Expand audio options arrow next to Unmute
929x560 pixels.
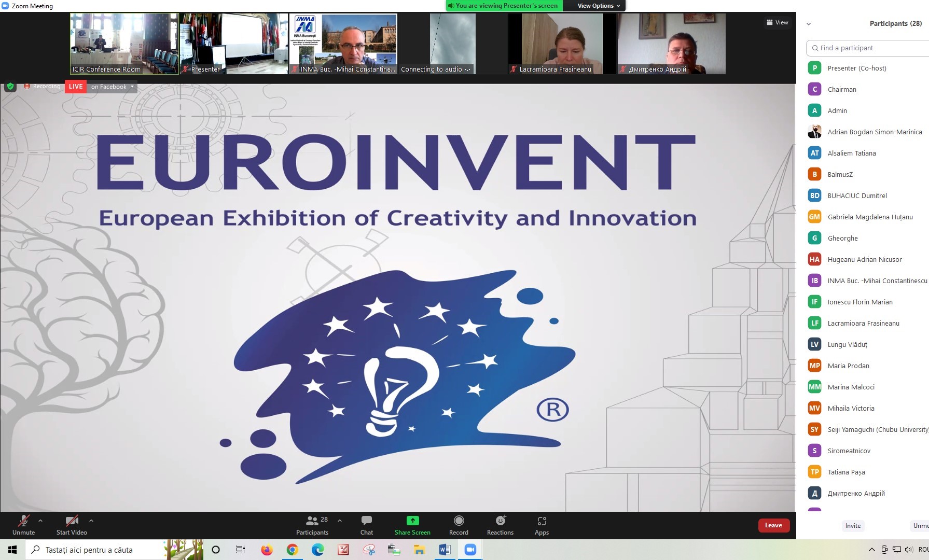tap(40, 521)
